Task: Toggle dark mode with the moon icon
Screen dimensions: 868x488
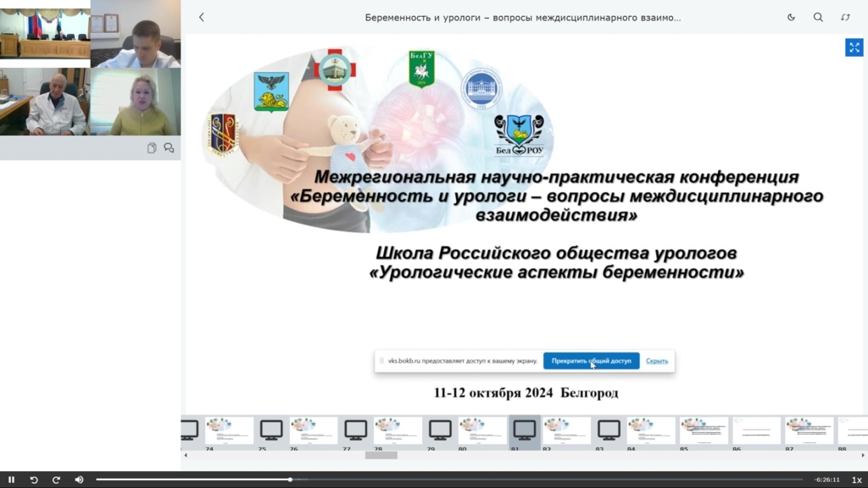Action: point(791,17)
